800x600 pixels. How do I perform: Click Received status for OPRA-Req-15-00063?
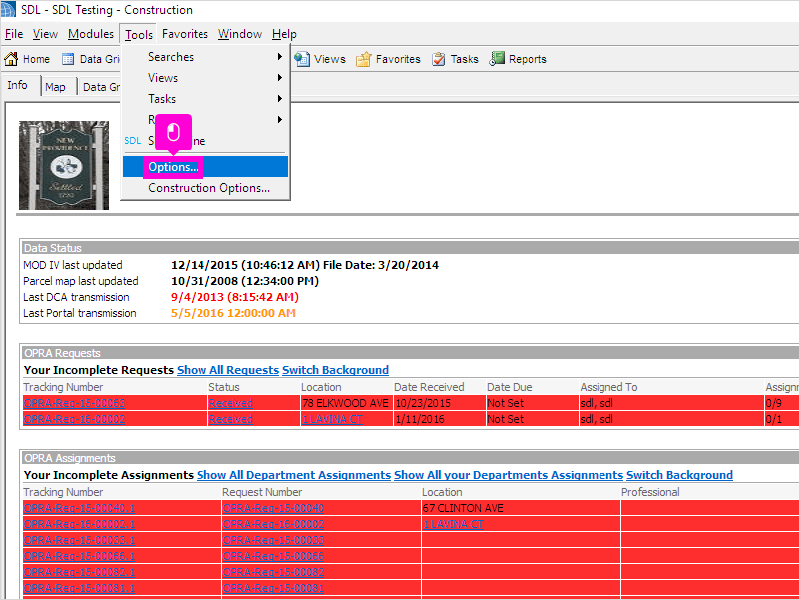(x=231, y=403)
